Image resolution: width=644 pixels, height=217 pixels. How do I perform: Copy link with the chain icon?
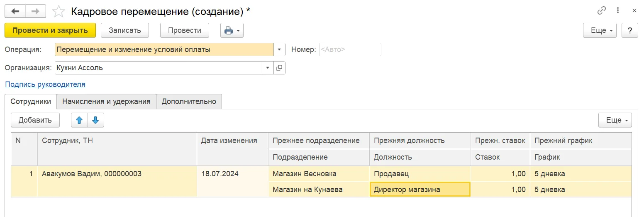pos(601,11)
